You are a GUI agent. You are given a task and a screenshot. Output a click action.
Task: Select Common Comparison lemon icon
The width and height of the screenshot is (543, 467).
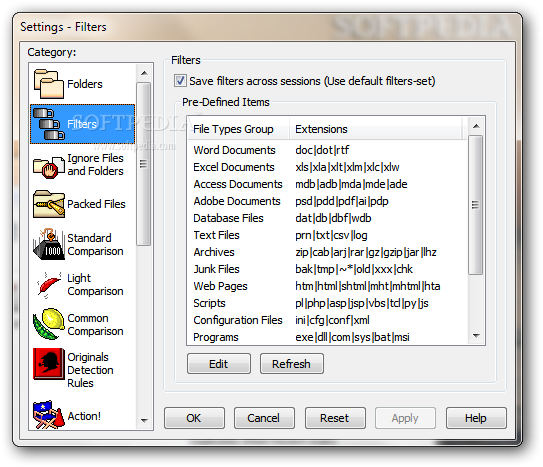coord(48,324)
